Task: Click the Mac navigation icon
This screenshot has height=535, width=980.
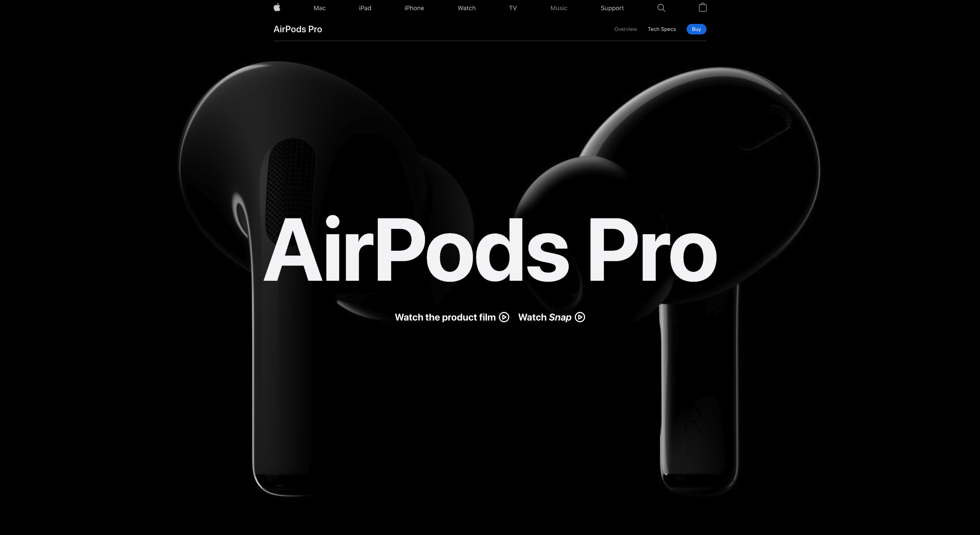Action: pos(319,8)
